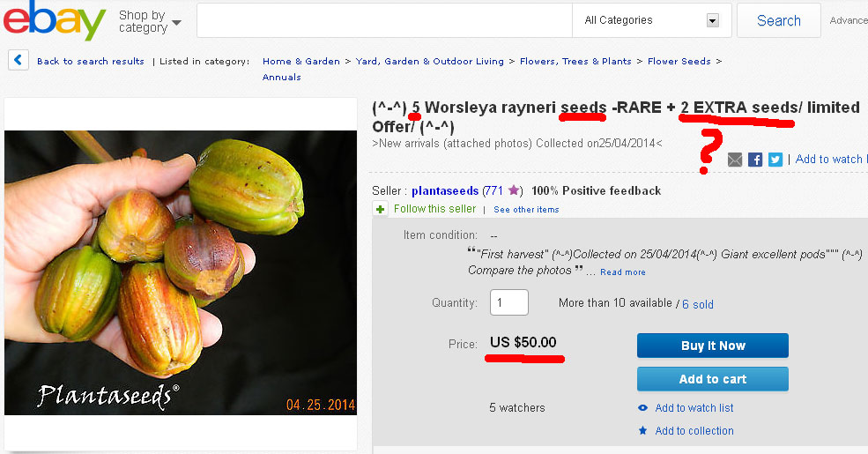Click the green plus Follow seller icon
The height and width of the screenshot is (454, 868).
point(380,209)
